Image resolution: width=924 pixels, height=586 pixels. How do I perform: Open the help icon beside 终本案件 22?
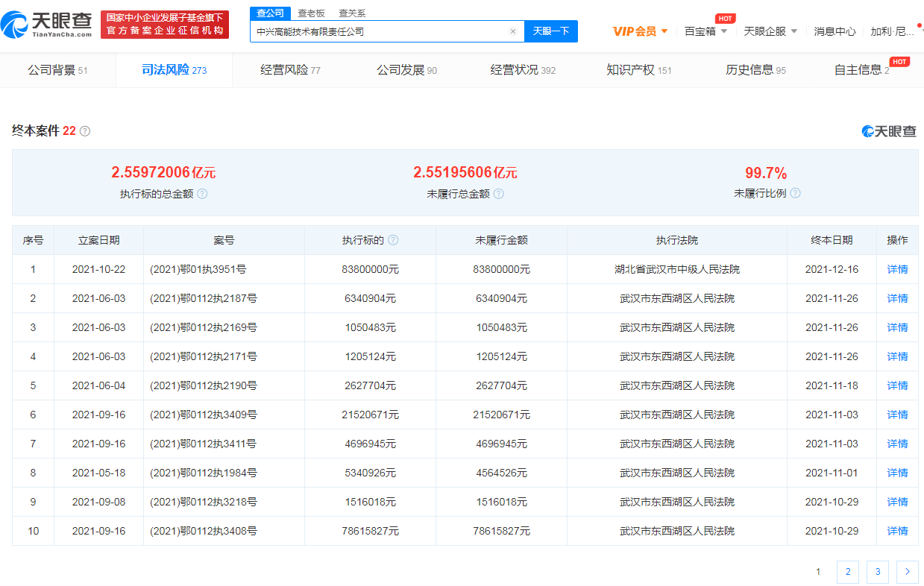(x=85, y=131)
